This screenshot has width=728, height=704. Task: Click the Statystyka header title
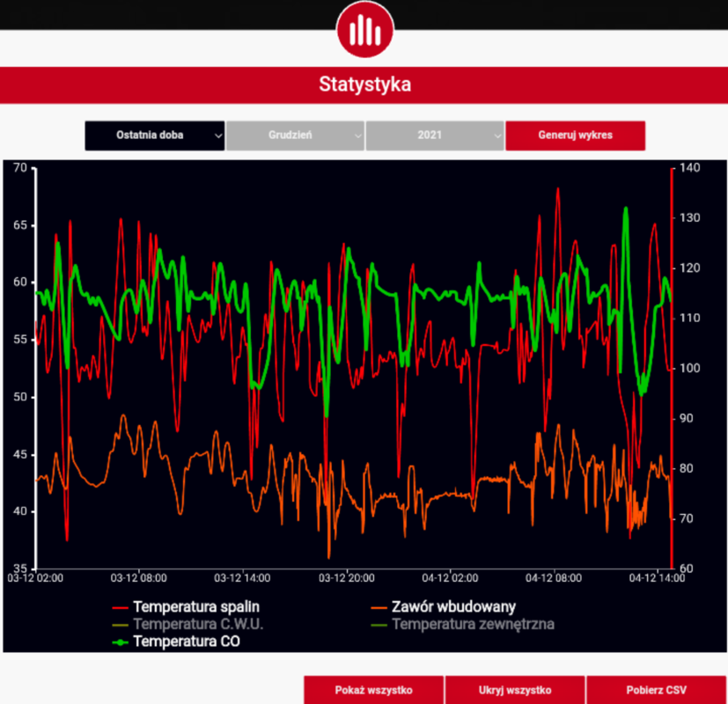(364, 85)
